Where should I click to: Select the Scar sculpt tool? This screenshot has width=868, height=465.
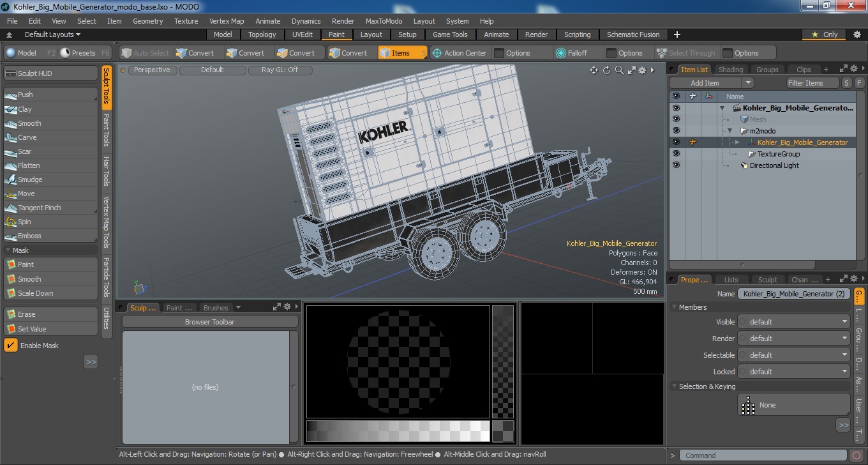tap(50, 151)
